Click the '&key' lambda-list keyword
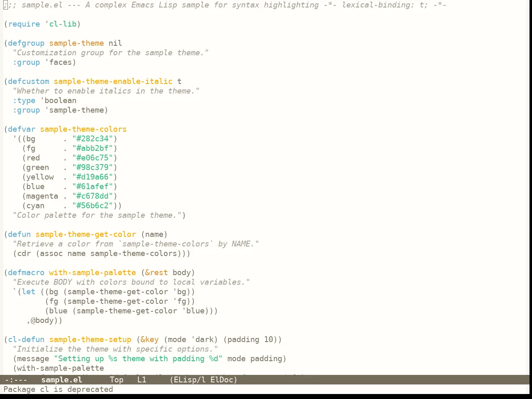 point(150,340)
